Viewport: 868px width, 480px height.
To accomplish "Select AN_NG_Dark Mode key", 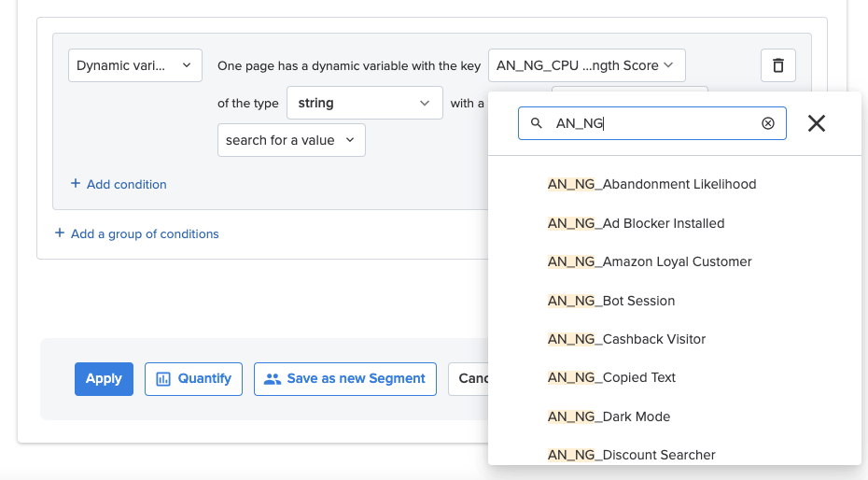I will tap(609, 416).
